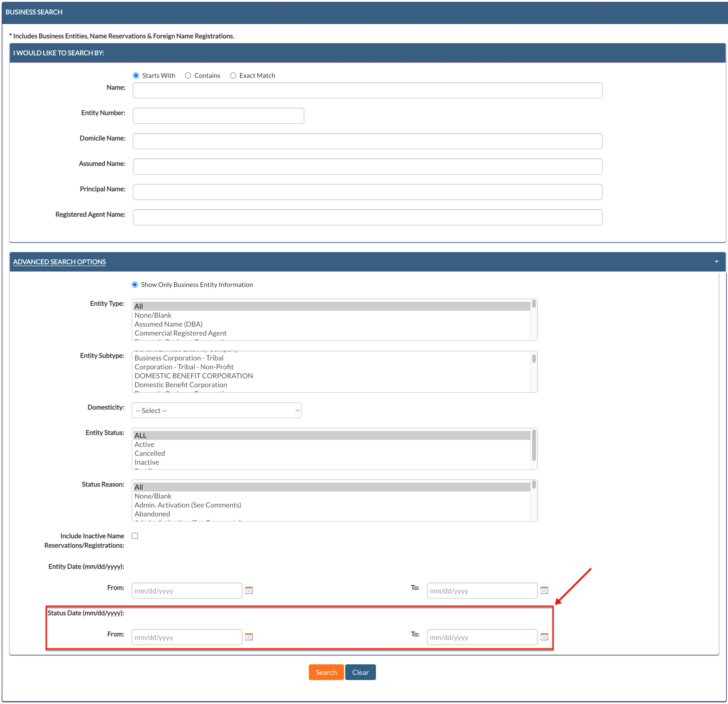This screenshot has height=704, width=728.
Task: Select Inactive entity status
Action: [x=332, y=462]
